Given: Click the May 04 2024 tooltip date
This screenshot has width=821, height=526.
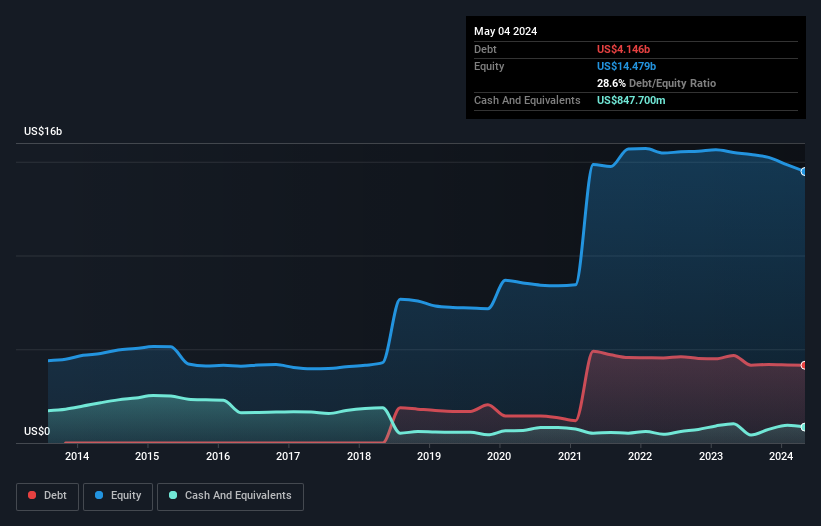Looking at the screenshot, I should pos(505,31).
